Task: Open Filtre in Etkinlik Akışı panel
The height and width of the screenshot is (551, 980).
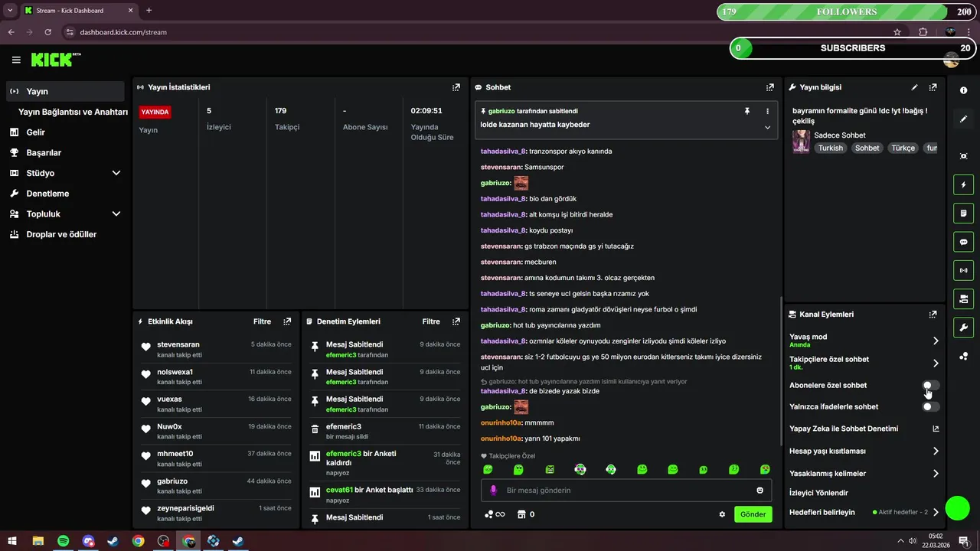Action: coord(263,321)
